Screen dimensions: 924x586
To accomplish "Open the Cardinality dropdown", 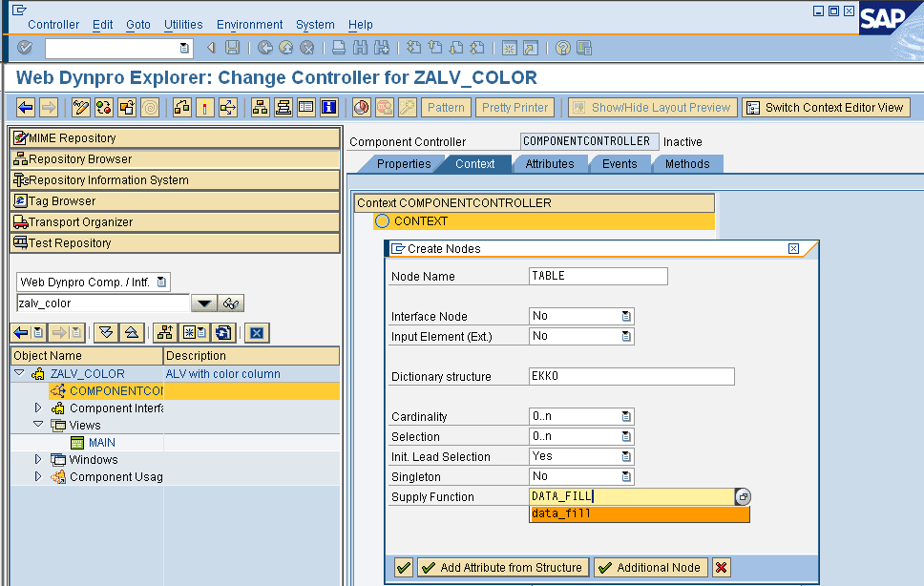I will [624, 416].
